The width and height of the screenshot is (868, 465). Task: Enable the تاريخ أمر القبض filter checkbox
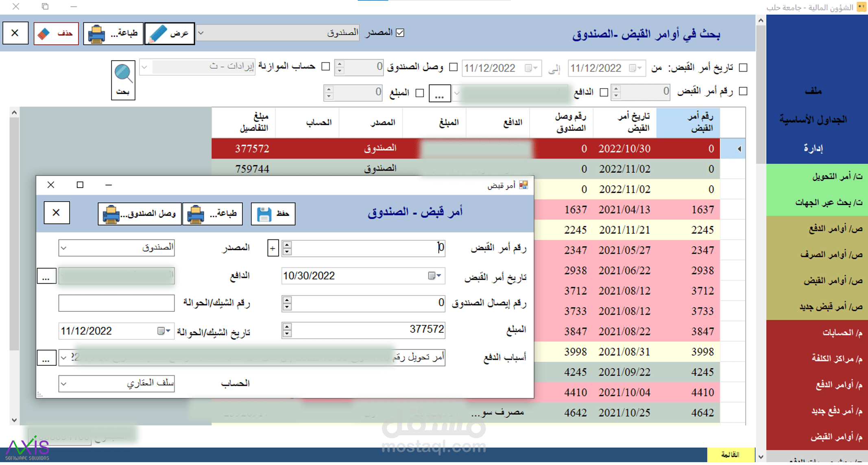click(743, 67)
